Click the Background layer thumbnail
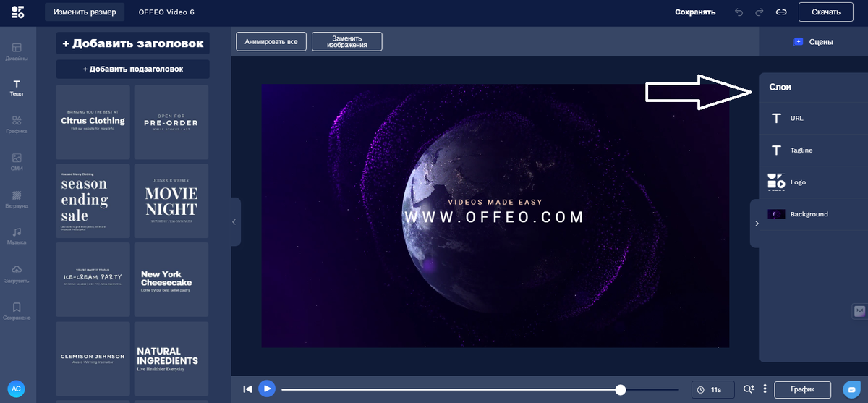This screenshot has width=868, height=403. click(776, 214)
